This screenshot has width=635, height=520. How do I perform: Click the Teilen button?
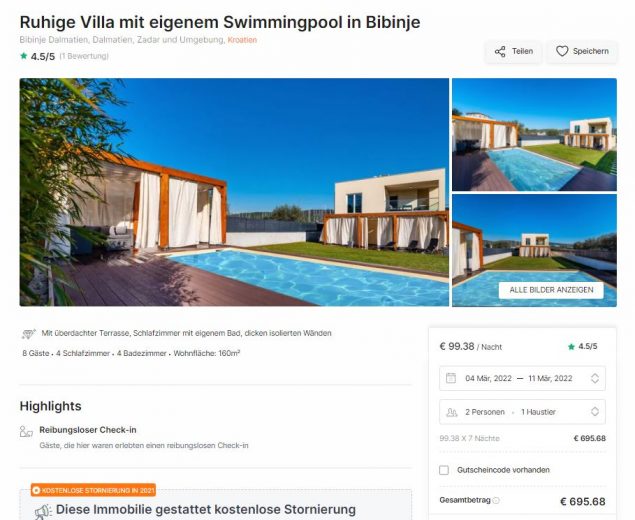coord(513,51)
